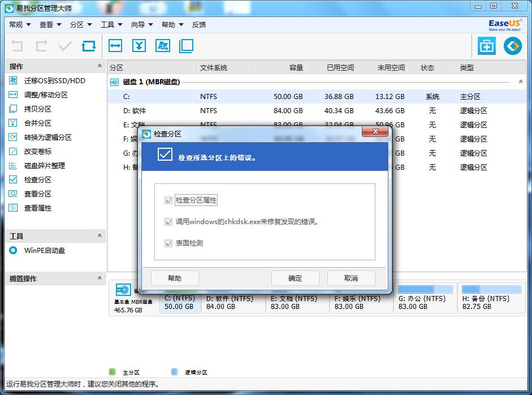This screenshot has width=532, height=395.
Task: Select H: 备份 block in disk map
Action: (491, 298)
